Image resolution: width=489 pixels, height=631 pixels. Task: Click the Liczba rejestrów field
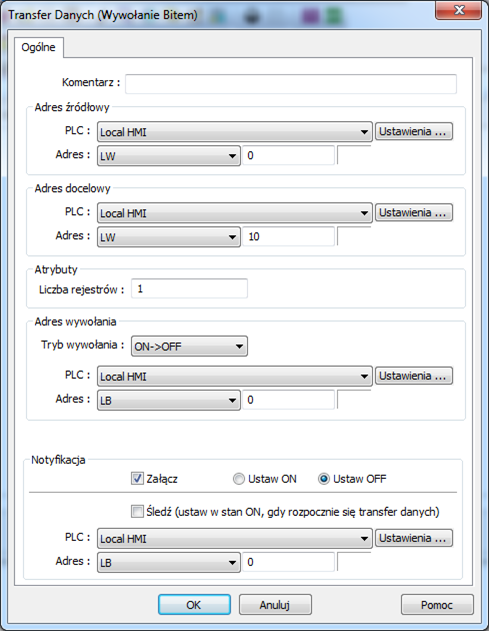tap(189, 289)
